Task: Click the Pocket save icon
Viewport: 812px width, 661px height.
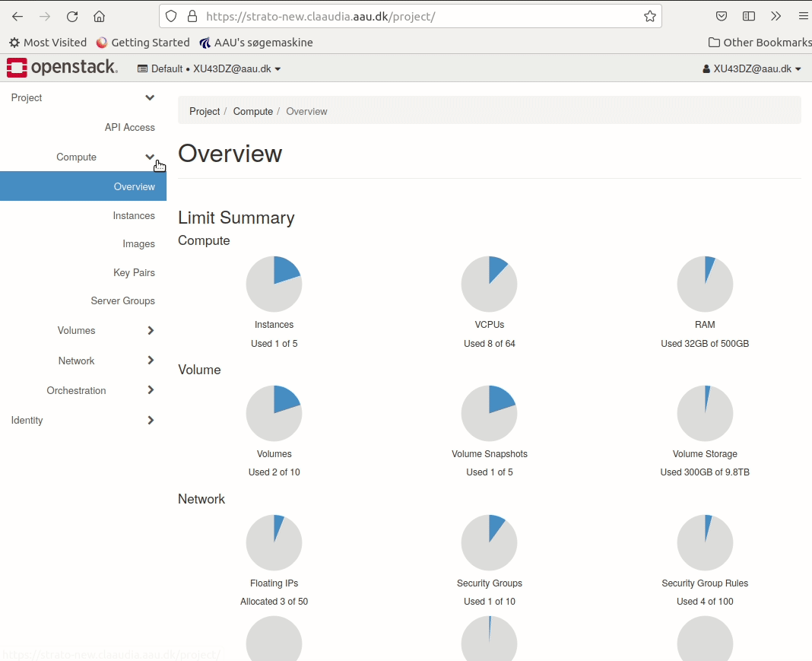Action: pyautogui.click(x=722, y=16)
